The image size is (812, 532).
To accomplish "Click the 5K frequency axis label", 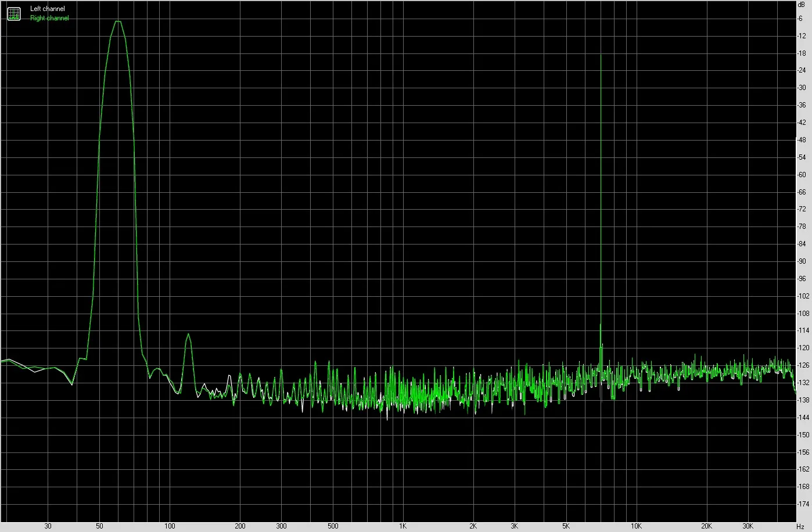I will 566,527.
